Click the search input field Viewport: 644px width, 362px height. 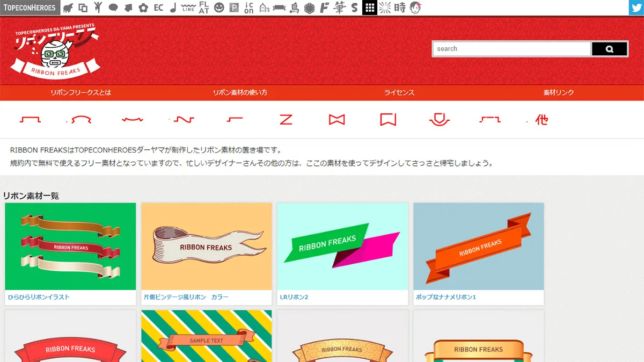[511, 49]
